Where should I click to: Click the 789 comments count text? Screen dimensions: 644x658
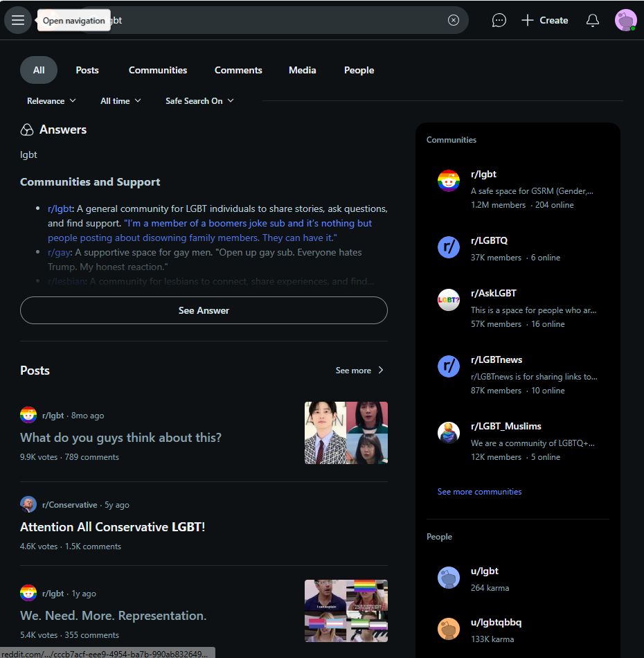click(92, 457)
